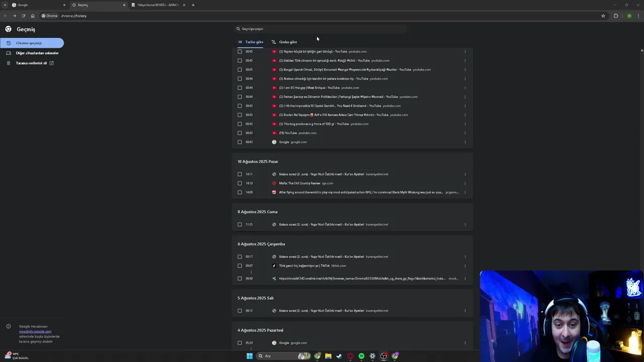Image resolution: width=644 pixels, height=362 pixels.
Task: Click the Google favicon of the 00:43 entry
Action: click(274, 142)
